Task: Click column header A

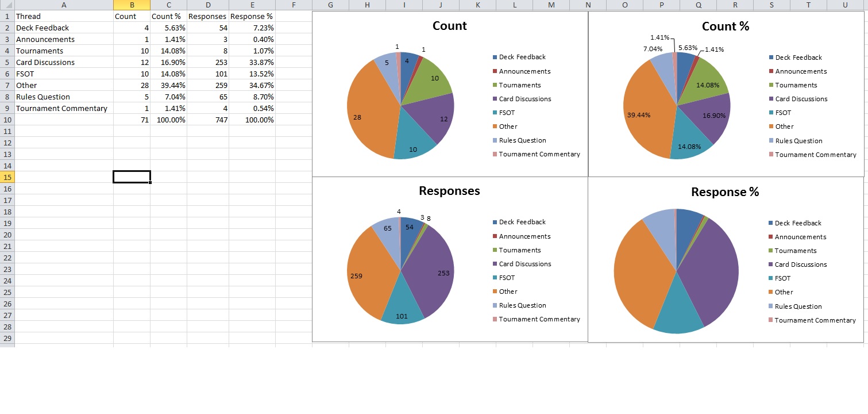Action: coord(64,5)
